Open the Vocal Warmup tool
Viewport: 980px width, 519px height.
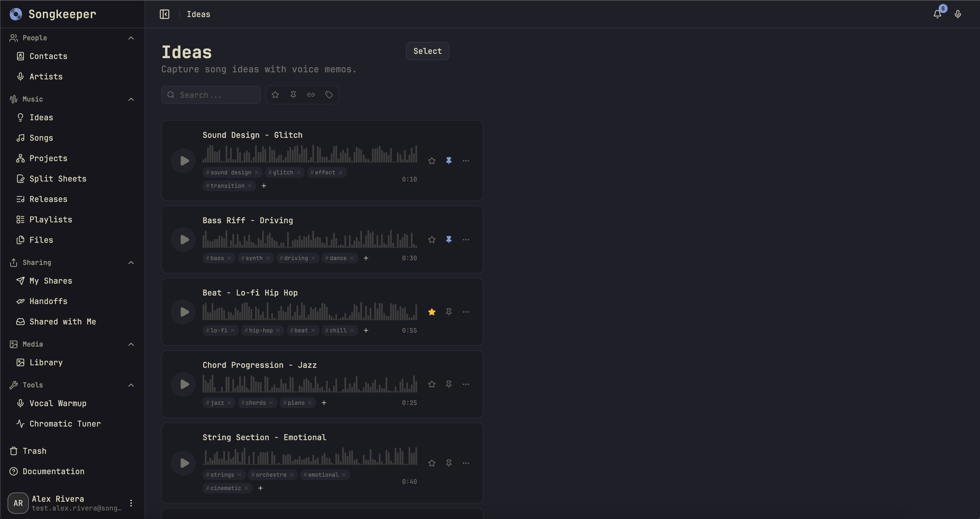(58, 403)
